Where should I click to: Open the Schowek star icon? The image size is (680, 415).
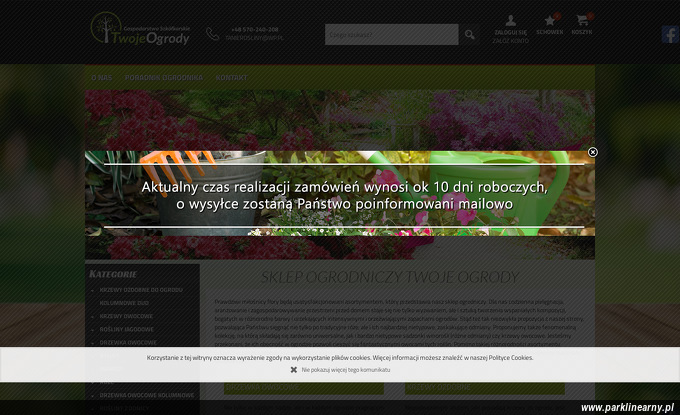pos(549,20)
